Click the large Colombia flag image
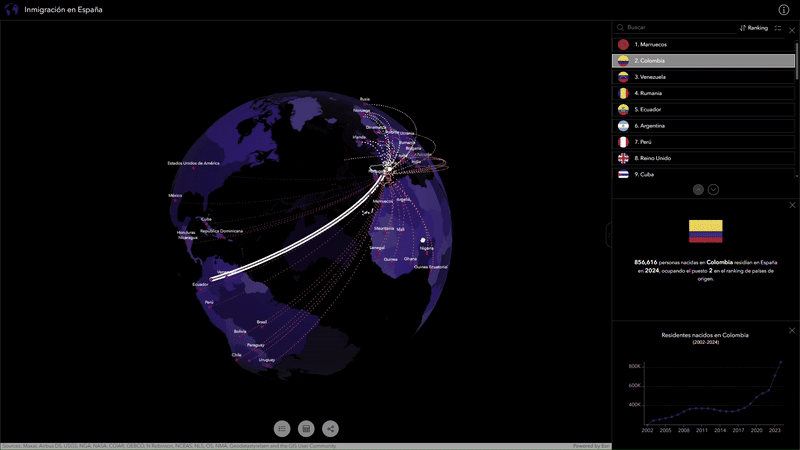This screenshot has width=800, height=450. 706,232
